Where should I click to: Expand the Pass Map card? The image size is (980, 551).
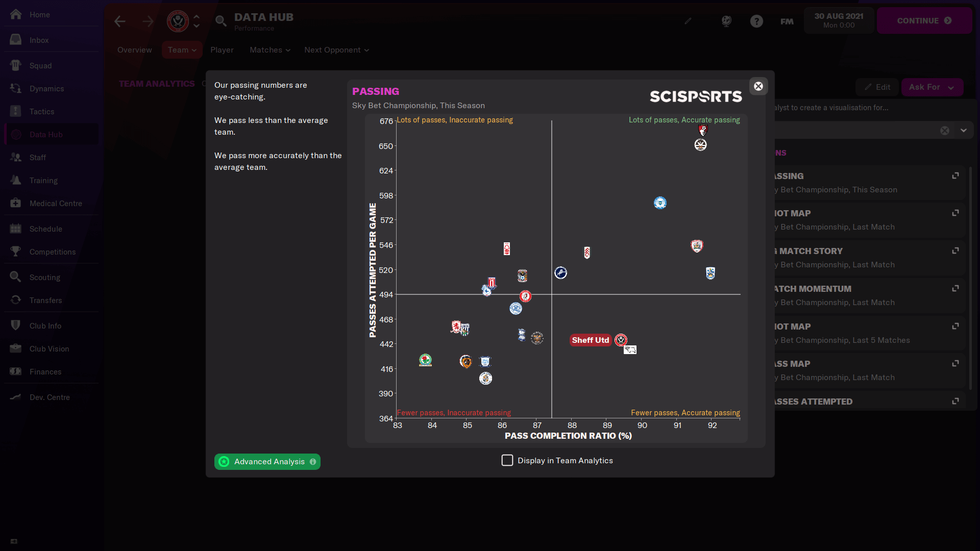click(x=955, y=363)
